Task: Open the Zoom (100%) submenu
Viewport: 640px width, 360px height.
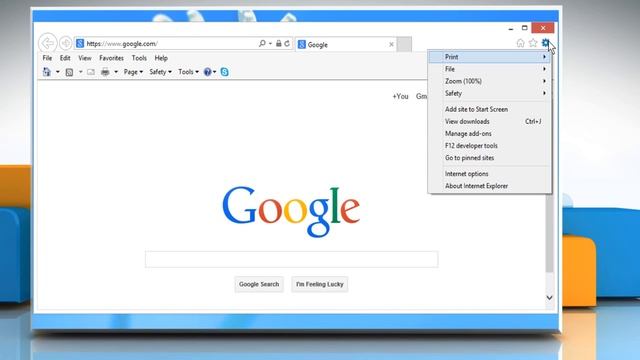Action: 490,81
